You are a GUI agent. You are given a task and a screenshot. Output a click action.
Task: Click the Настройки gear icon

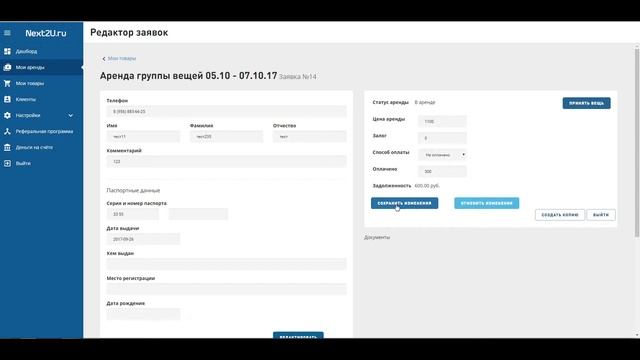pyautogui.click(x=7, y=116)
